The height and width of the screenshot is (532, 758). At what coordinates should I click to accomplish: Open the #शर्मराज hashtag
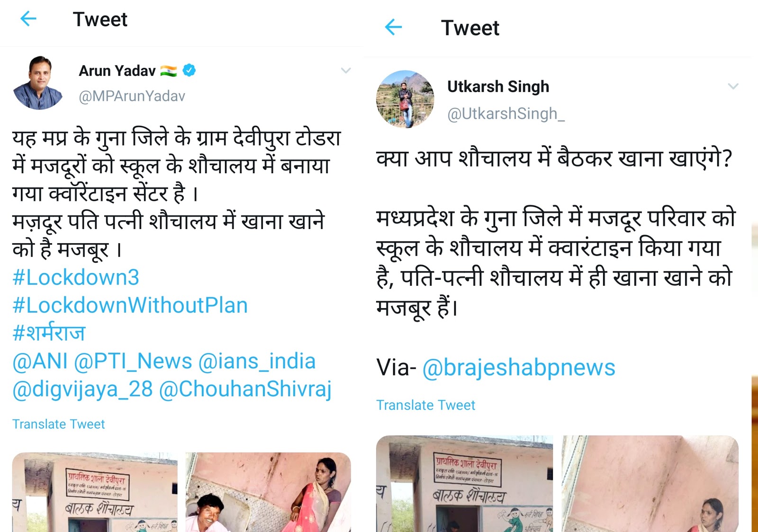49,333
